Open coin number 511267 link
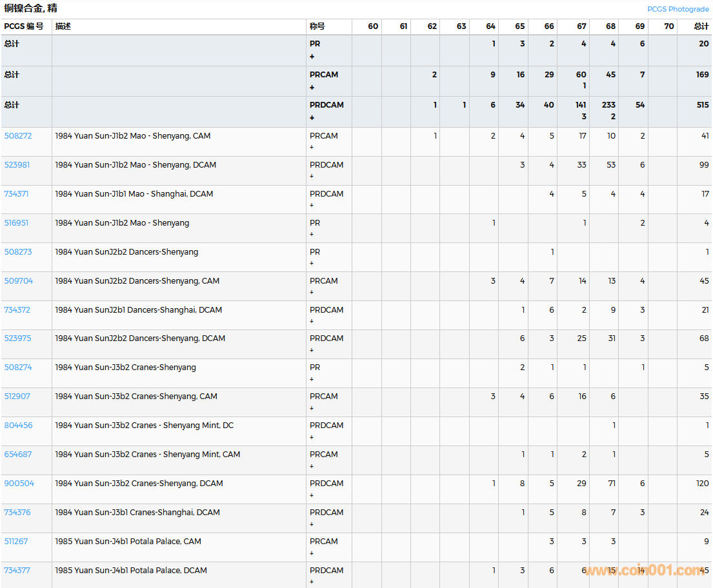The width and height of the screenshot is (713, 588). 16,542
